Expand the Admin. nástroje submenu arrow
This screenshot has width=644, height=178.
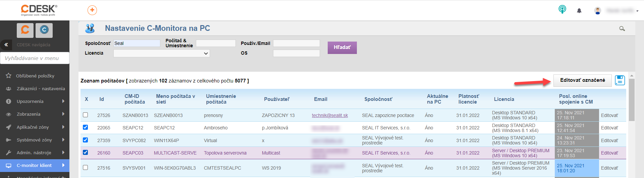click(x=63, y=153)
